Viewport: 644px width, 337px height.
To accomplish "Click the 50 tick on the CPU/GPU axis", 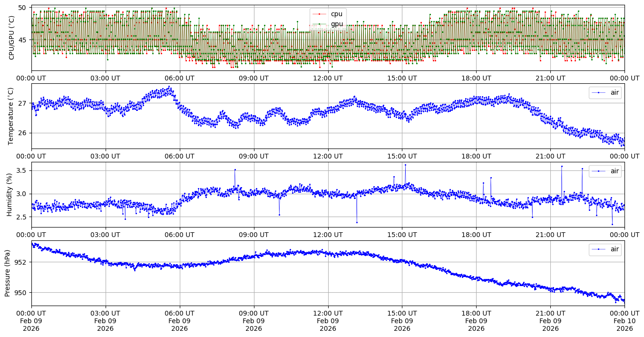I will (23, 8).
